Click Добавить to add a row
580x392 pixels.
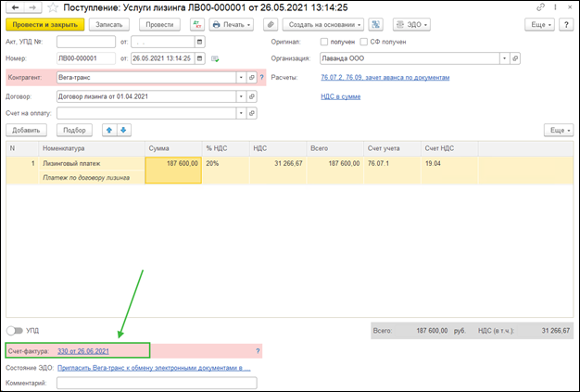pyautogui.click(x=26, y=130)
